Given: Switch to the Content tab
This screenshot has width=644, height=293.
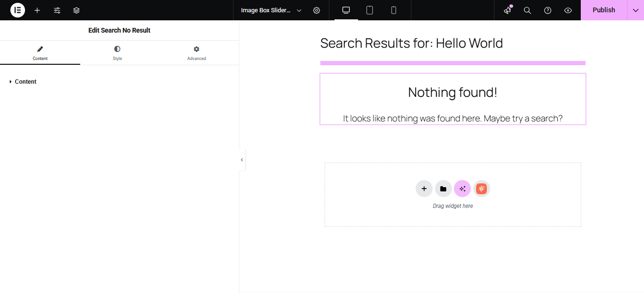Looking at the screenshot, I should (40, 53).
